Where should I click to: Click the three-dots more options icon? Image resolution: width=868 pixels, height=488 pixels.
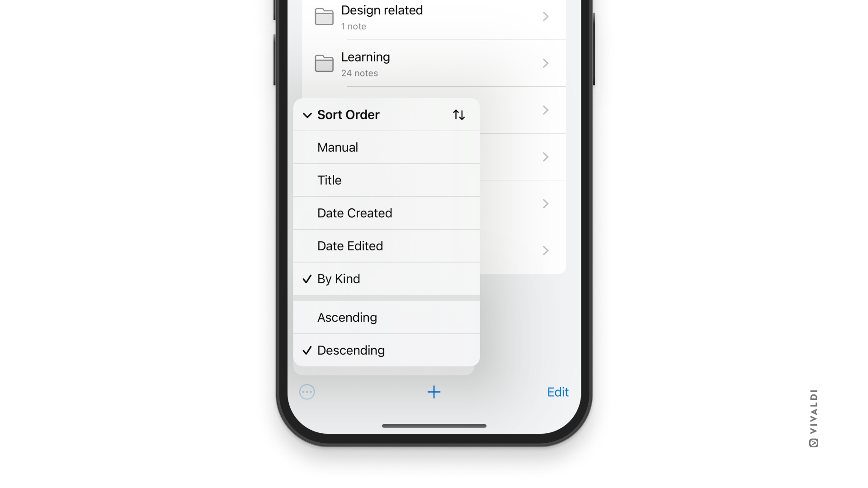click(x=307, y=391)
